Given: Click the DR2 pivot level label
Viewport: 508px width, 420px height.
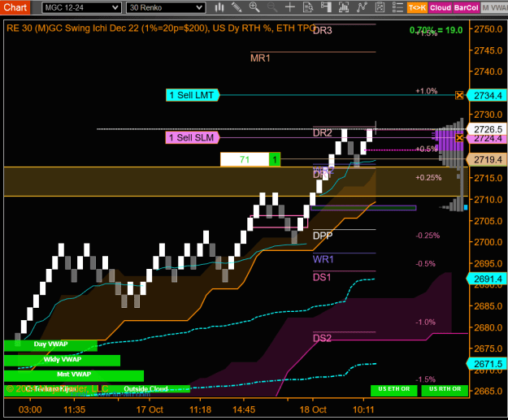Looking at the screenshot, I should (x=323, y=132).
